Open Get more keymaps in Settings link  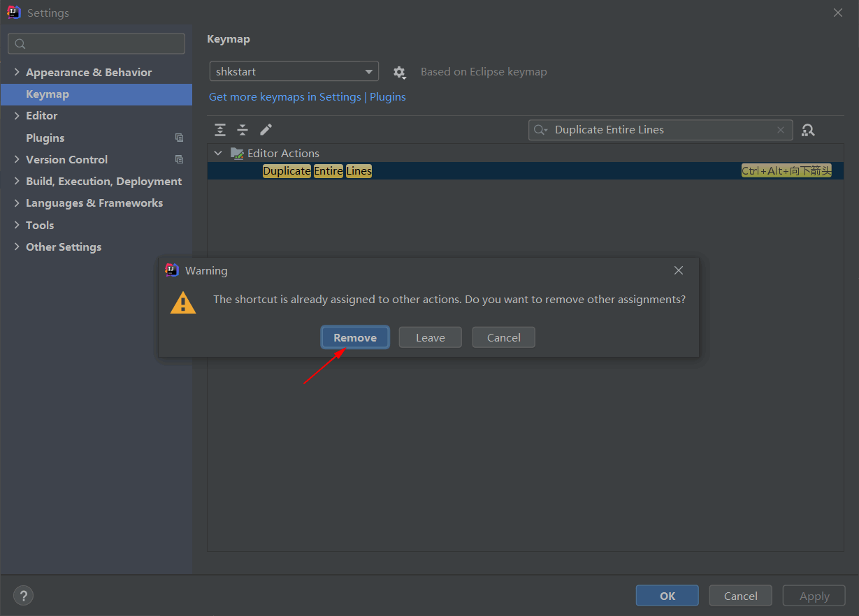308,97
